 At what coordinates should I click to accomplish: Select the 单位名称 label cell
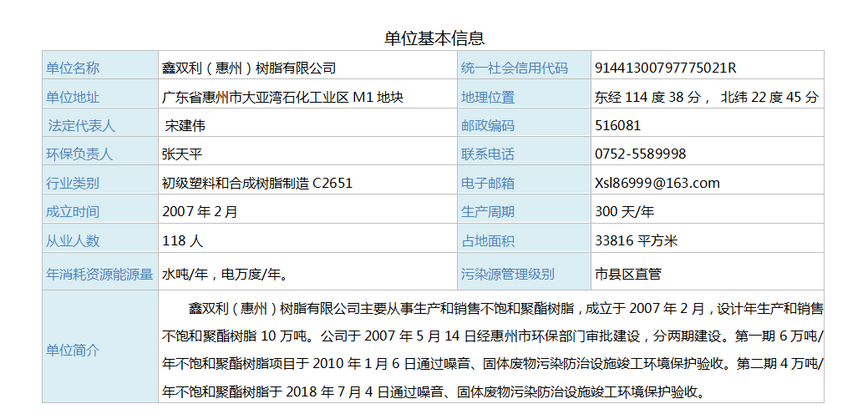point(73,68)
